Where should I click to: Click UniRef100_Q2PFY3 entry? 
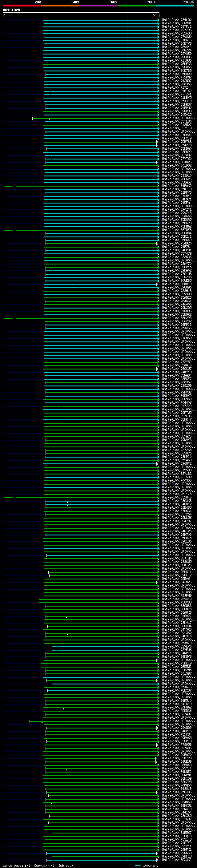tap(176, 193)
